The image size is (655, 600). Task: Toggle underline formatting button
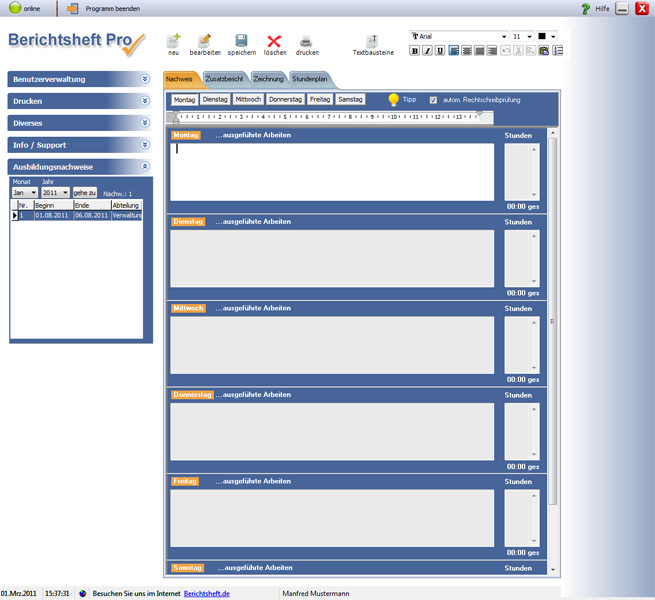click(x=439, y=51)
